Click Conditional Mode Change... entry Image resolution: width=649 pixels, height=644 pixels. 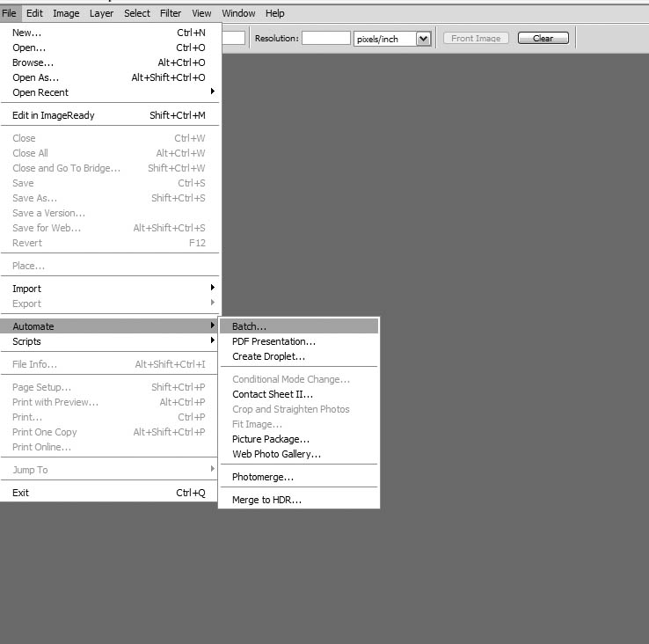click(299, 379)
